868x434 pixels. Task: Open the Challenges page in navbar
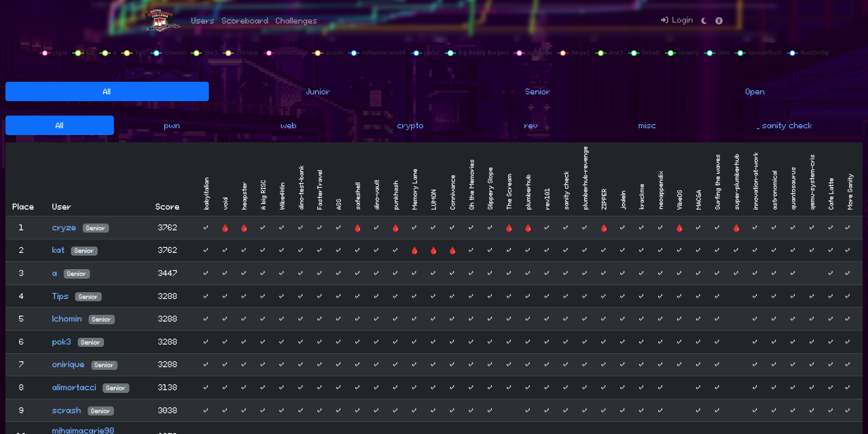point(296,21)
